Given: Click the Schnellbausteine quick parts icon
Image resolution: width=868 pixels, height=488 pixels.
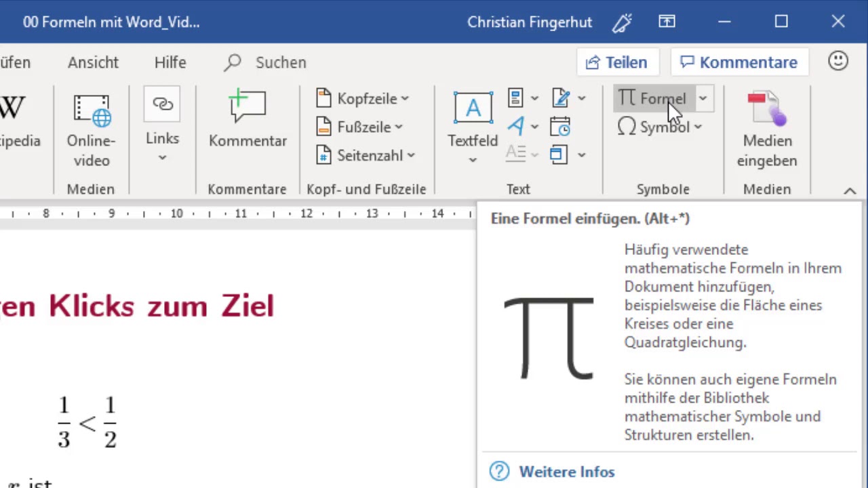Looking at the screenshot, I should click(x=515, y=98).
